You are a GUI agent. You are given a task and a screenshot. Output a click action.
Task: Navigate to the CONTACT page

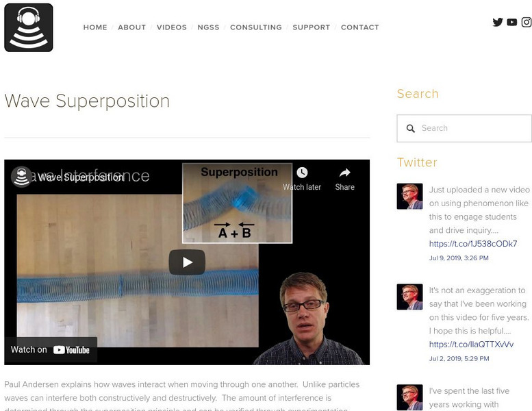[x=360, y=27]
